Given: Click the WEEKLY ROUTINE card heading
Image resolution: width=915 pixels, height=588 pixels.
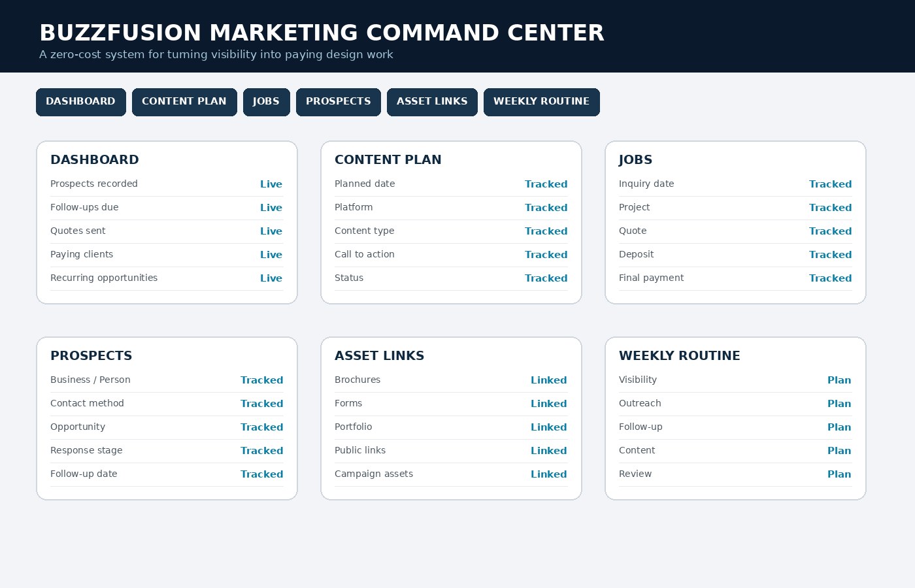Looking at the screenshot, I should pyautogui.click(x=680, y=355).
